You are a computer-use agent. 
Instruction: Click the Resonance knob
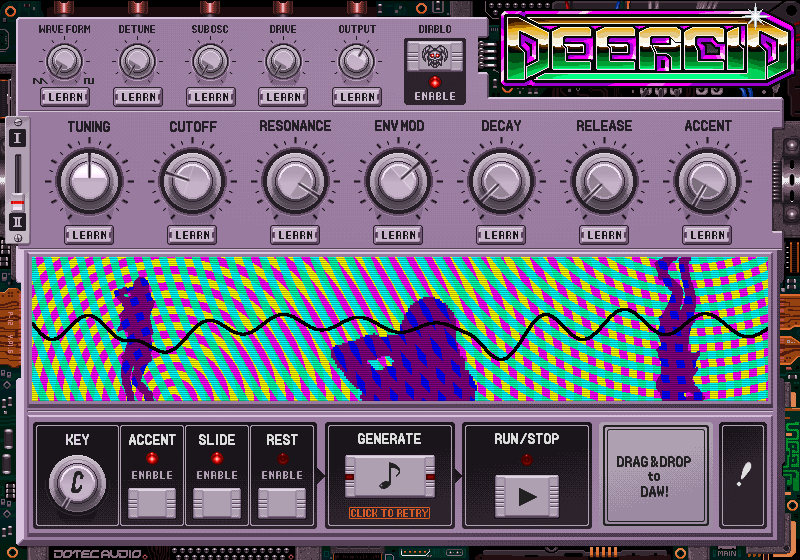pos(295,181)
